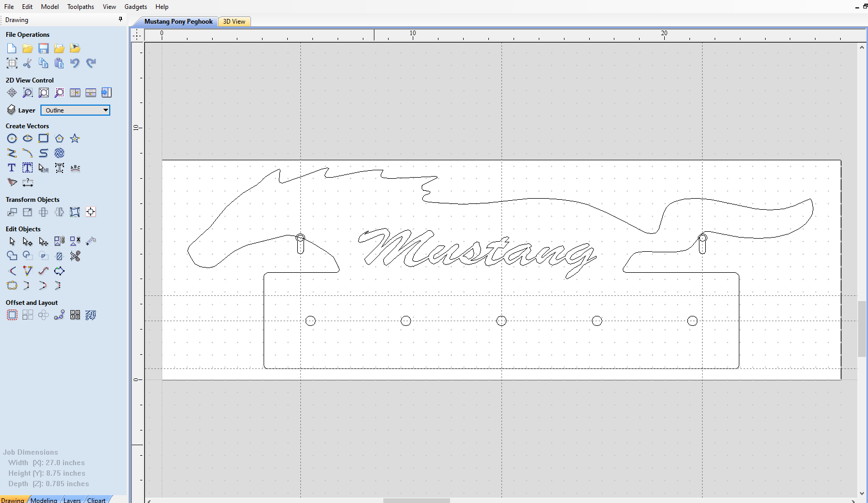Viewport: 868px width, 503px height.
Task: Draw arc tool
Action: (27, 153)
